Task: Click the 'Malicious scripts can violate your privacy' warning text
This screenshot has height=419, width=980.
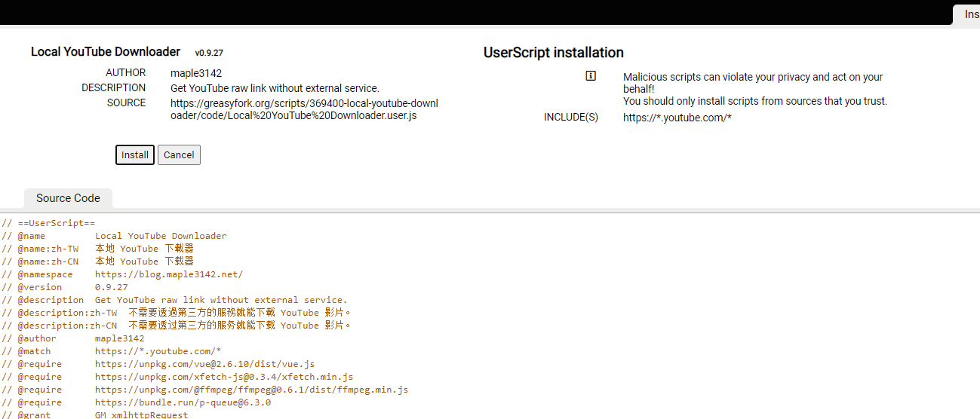Action: tap(753, 83)
